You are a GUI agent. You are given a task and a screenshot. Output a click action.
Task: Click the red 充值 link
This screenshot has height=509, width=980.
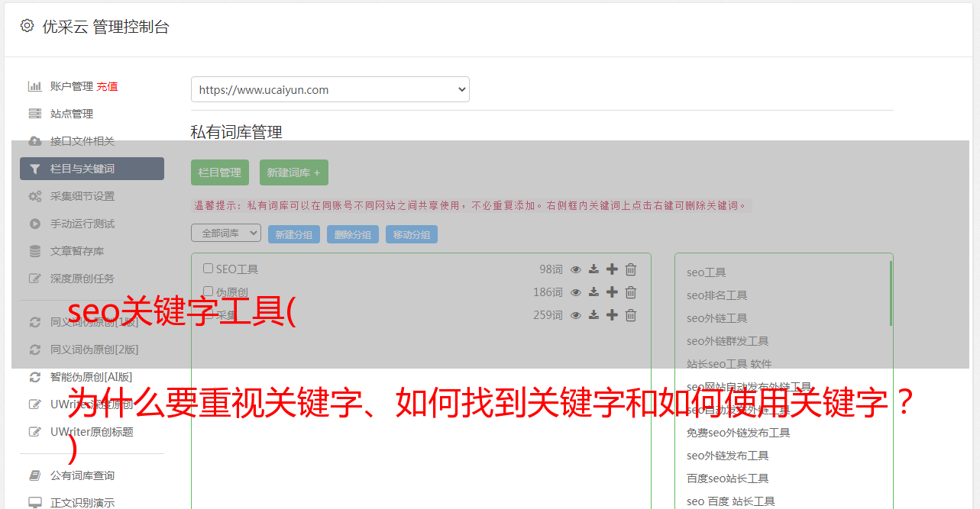(x=107, y=86)
